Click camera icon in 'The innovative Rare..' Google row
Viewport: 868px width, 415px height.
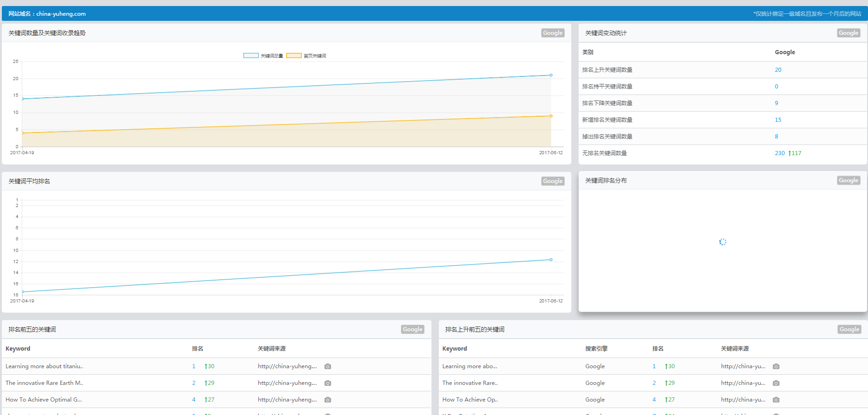click(776, 383)
